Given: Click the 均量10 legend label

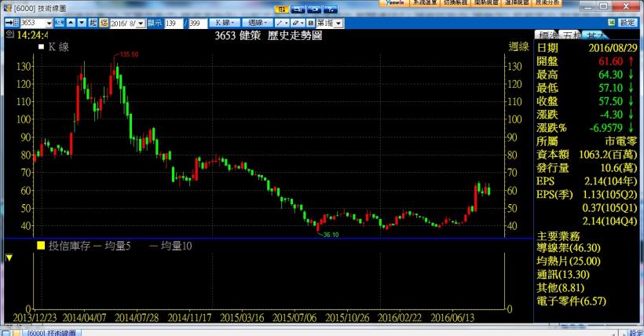Looking at the screenshot, I should coord(176,246).
